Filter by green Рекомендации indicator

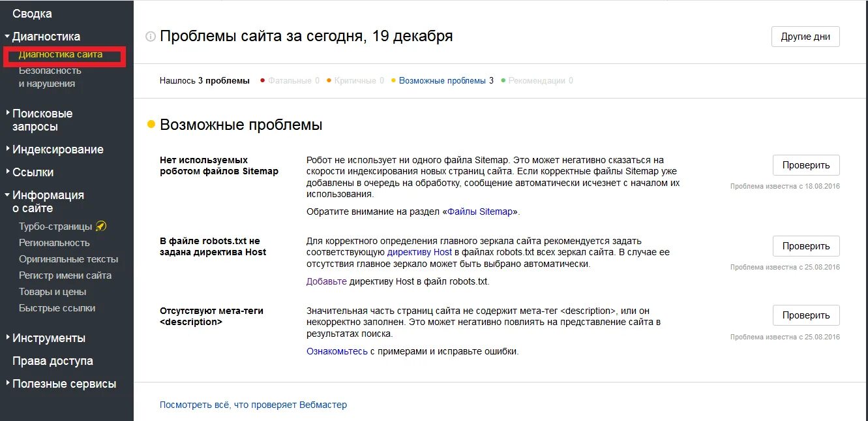pos(537,81)
